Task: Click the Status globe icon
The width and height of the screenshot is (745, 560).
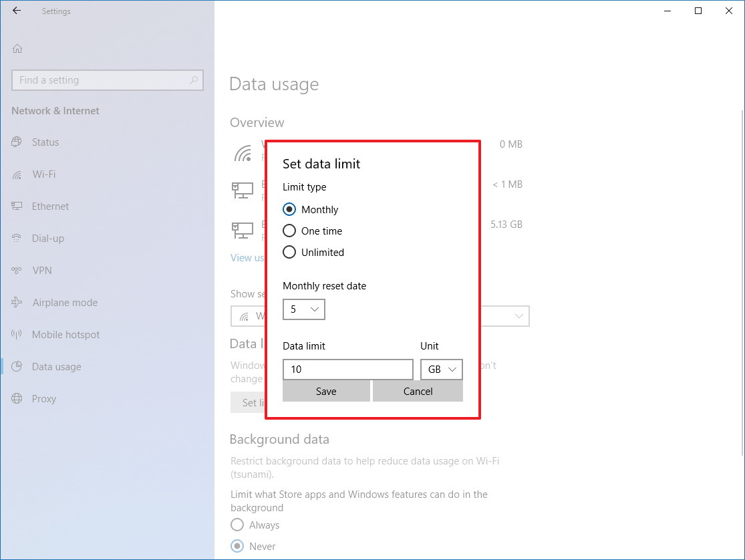Action: pos(17,142)
